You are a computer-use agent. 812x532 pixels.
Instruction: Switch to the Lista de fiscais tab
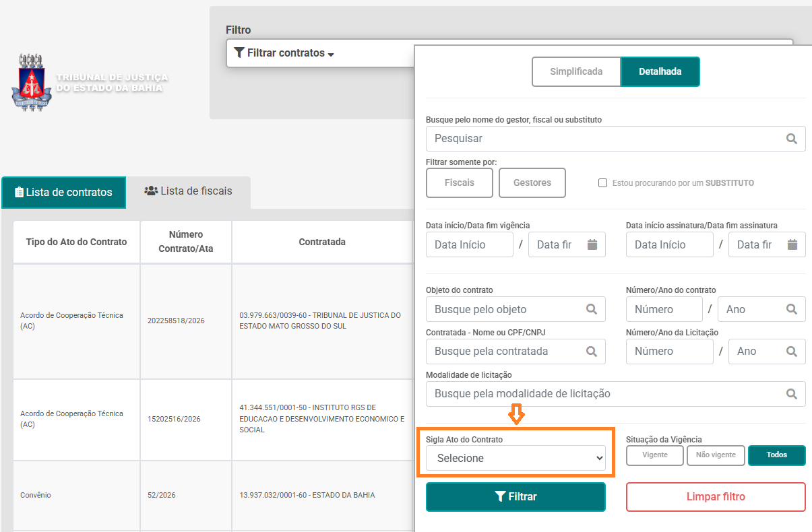pyautogui.click(x=188, y=191)
